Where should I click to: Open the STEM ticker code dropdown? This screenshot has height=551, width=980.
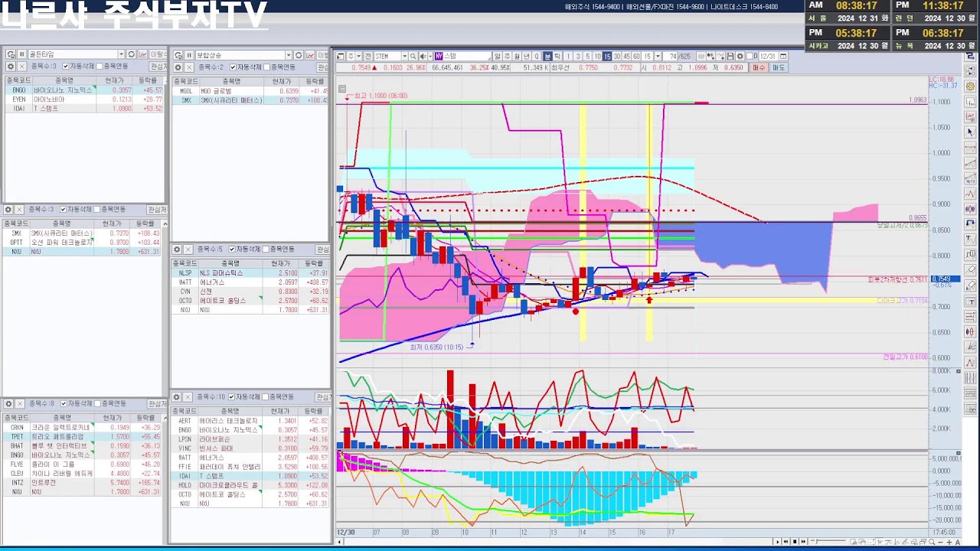(404, 56)
